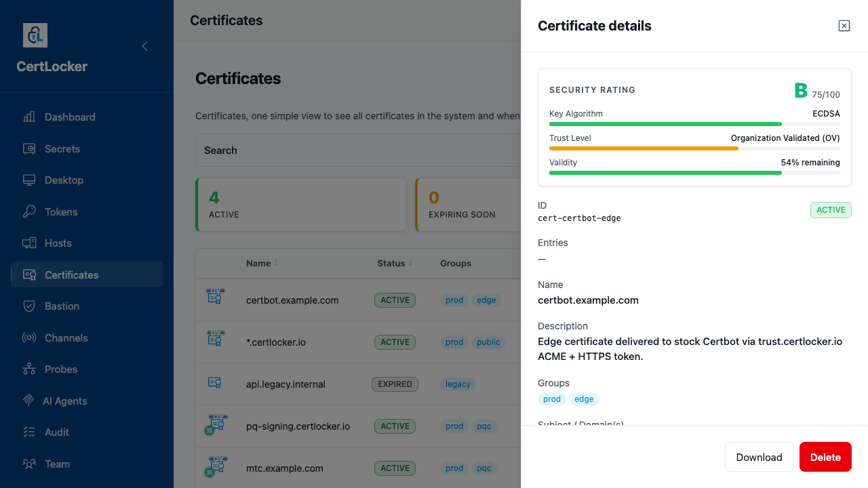This screenshot has width=868, height=488.
Task: Click the Tokens key icon
Action: click(x=29, y=211)
